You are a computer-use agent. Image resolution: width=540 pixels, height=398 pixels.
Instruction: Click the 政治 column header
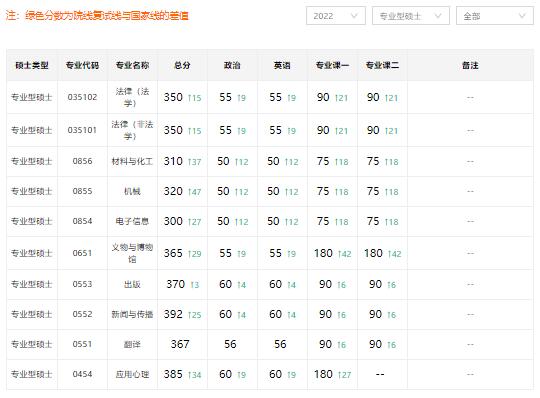(232, 65)
